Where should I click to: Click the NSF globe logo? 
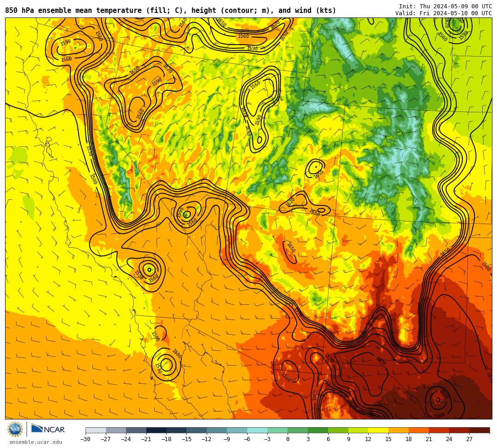(x=15, y=430)
